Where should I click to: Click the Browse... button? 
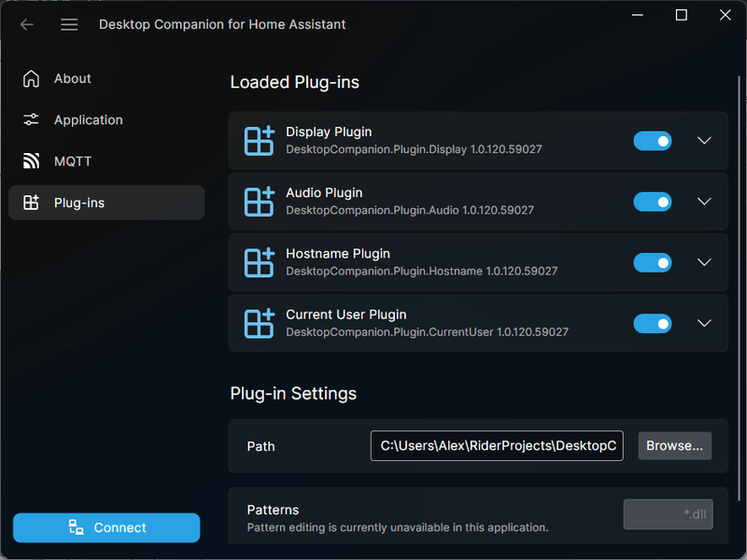tap(675, 446)
